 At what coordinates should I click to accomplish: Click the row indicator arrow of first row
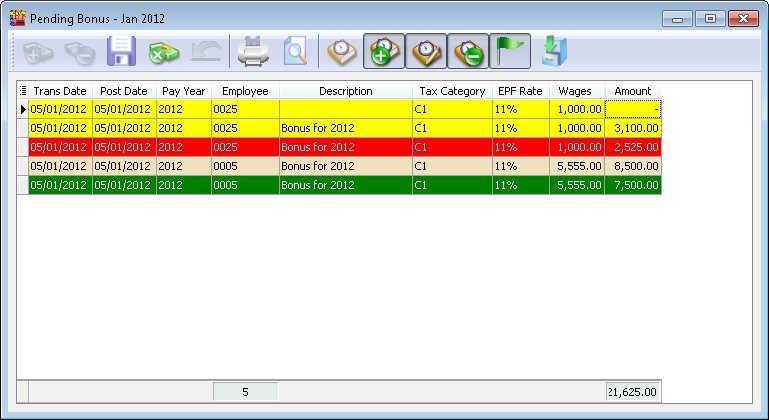tap(23, 109)
